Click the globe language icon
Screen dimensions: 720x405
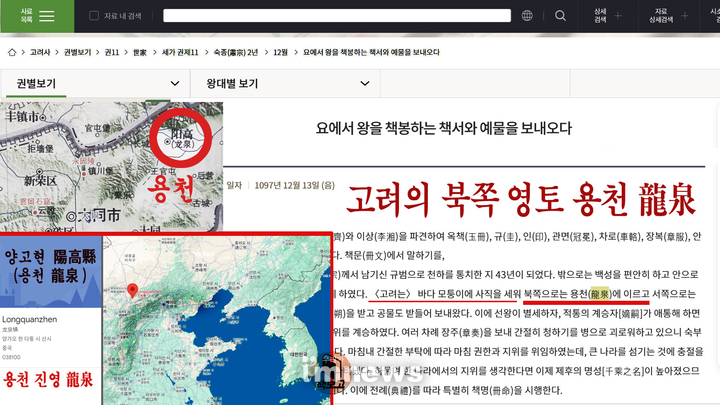[x=527, y=16]
